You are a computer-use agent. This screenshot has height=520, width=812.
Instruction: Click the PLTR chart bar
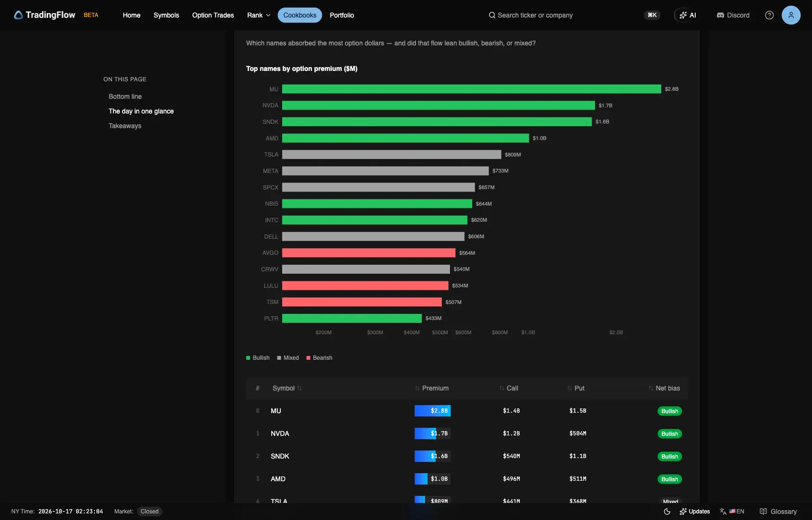coord(352,318)
